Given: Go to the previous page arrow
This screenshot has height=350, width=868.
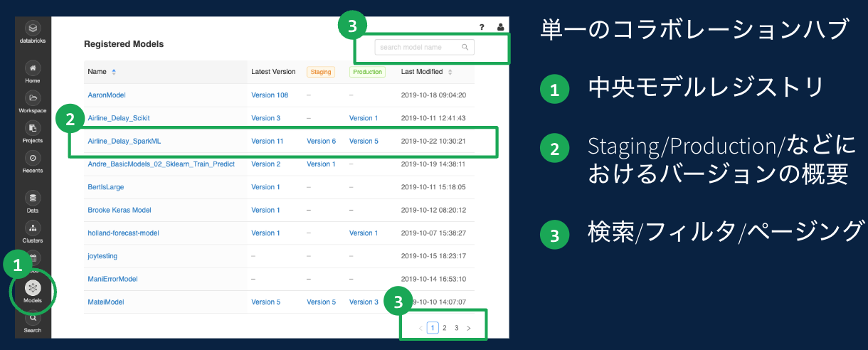Looking at the screenshot, I should tap(420, 328).
